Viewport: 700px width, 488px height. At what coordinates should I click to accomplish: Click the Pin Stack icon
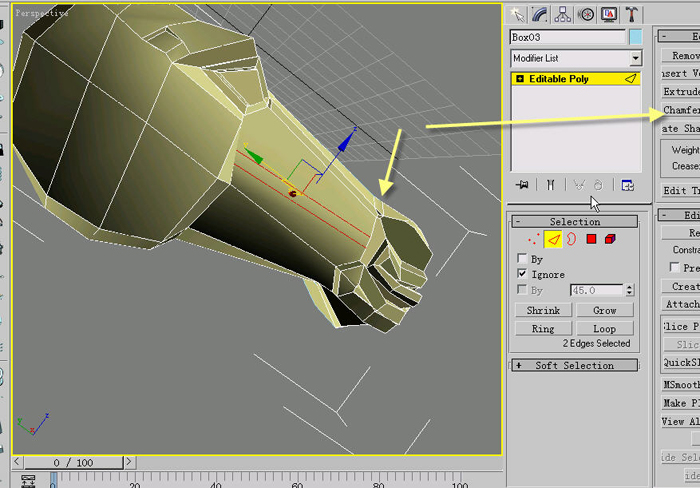522,185
